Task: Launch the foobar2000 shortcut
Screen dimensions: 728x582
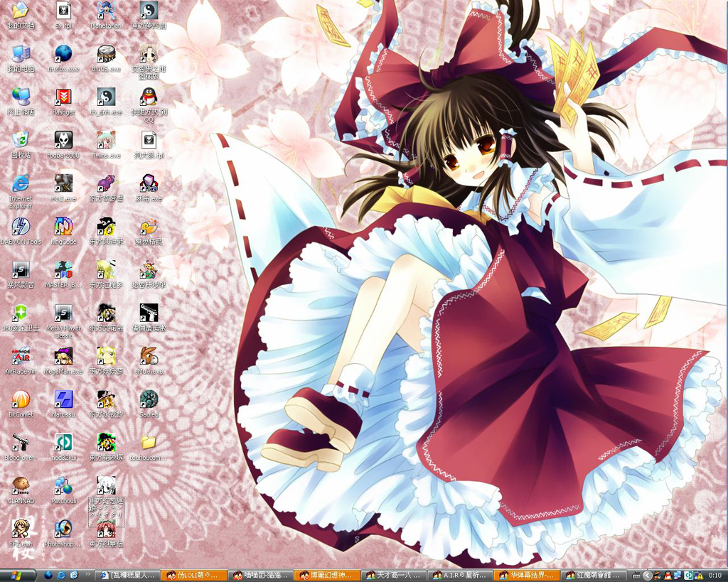Action: point(63,145)
